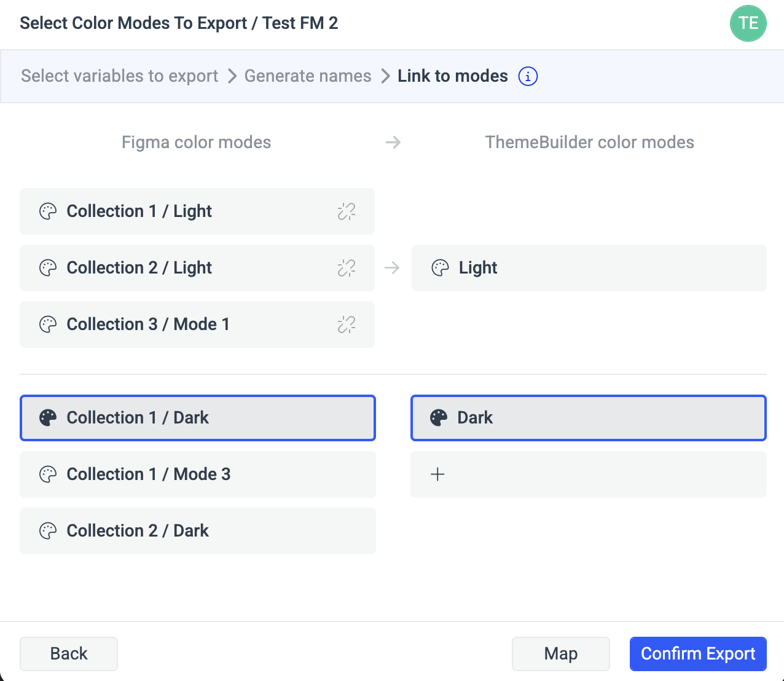Viewport: 784px width, 681px height.
Task: Select the Light row under ThemeBuilder color modes
Action: 589,268
